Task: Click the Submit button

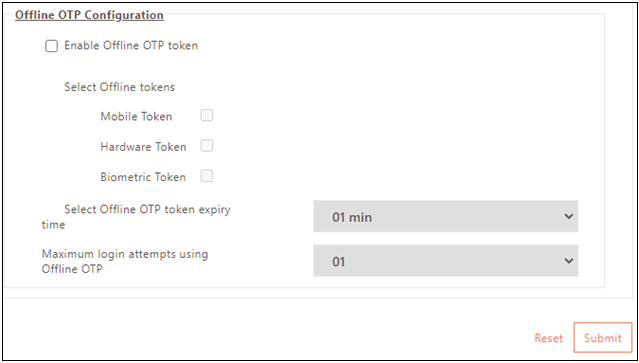Action: click(x=603, y=337)
